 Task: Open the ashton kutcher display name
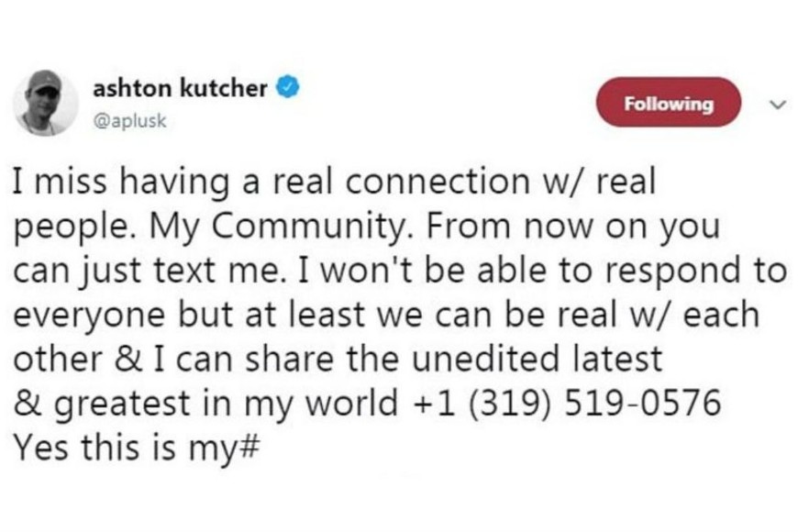[x=181, y=89]
